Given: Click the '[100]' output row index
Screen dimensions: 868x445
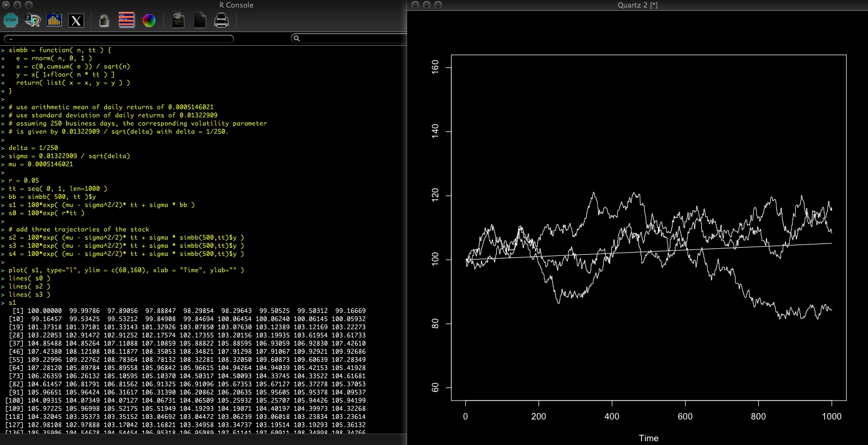Looking at the screenshot, I should [x=14, y=400].
